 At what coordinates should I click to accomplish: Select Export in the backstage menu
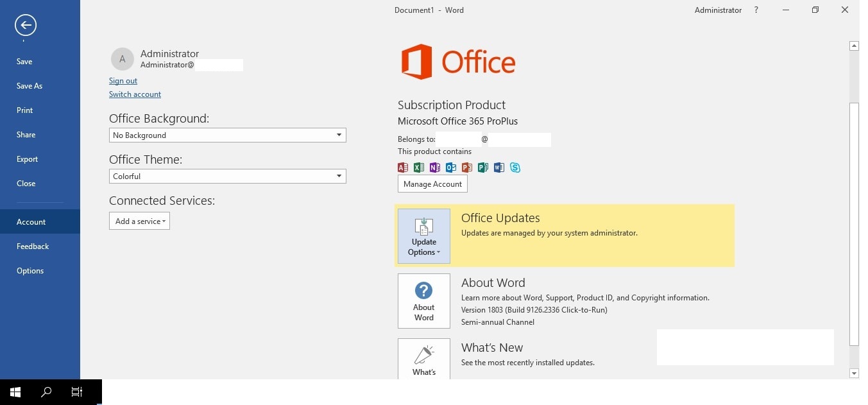tap(40, 159)
